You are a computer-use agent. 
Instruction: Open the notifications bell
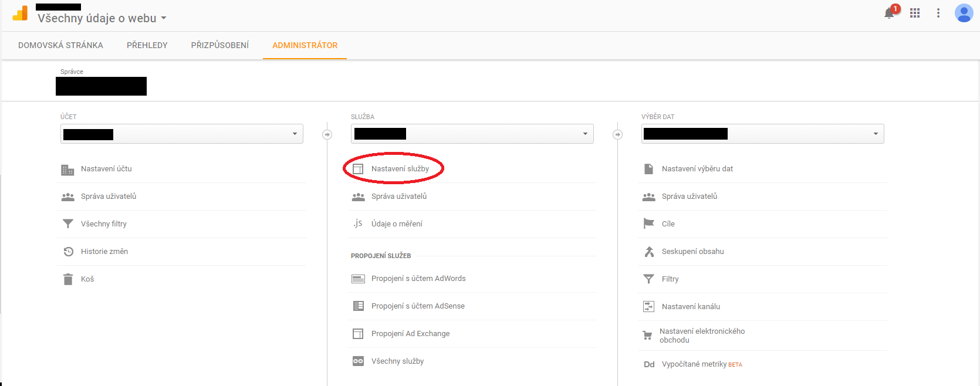tap(890, 13)
